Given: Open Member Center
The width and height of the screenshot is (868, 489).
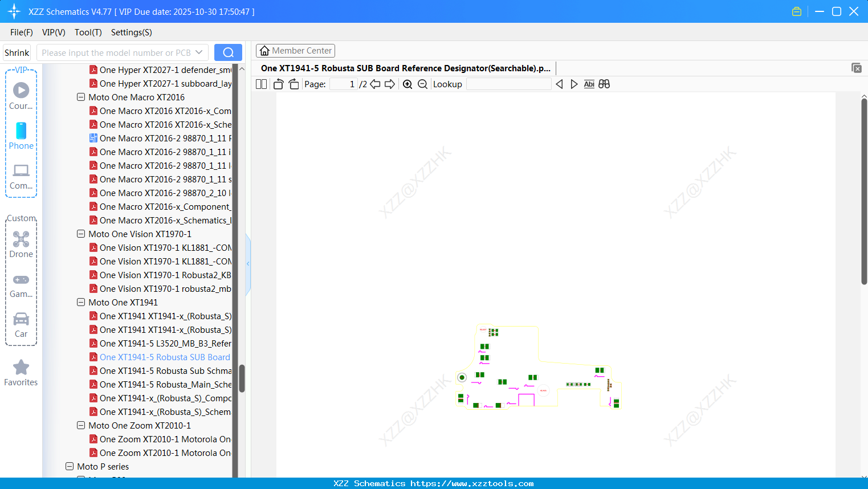Looking at the screenshot, I should coord(295,51).
